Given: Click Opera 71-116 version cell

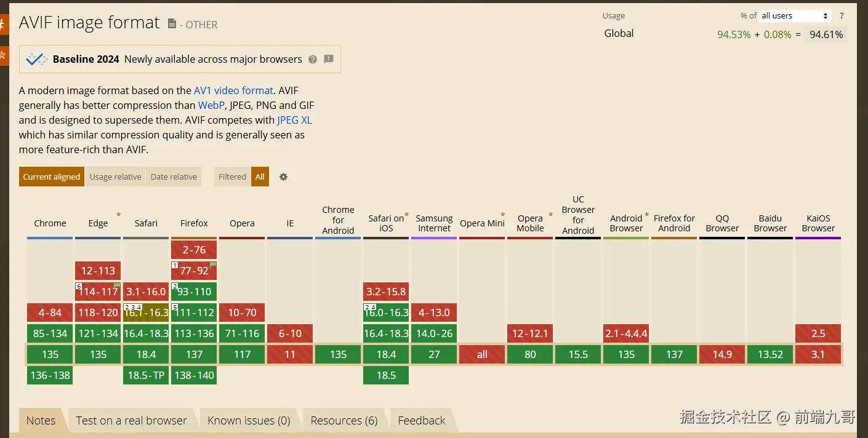Looking at the screenshot, I should pyautogui.click(x=242, y=333).
